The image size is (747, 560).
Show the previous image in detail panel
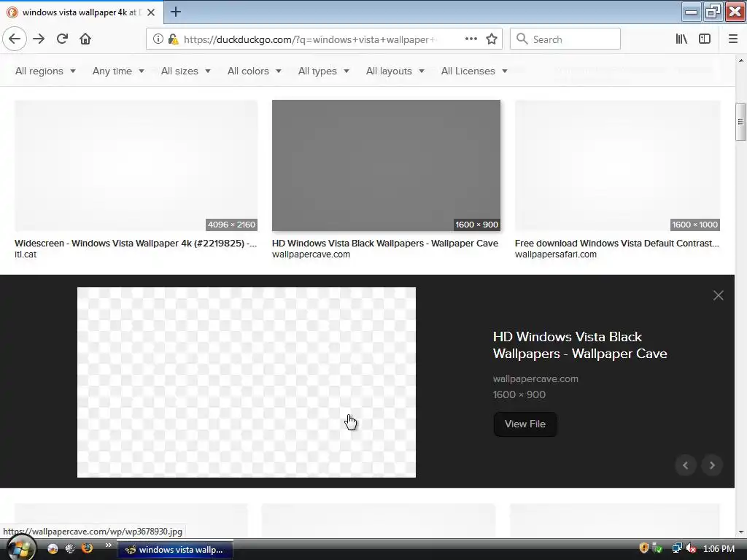click(686, 465)
